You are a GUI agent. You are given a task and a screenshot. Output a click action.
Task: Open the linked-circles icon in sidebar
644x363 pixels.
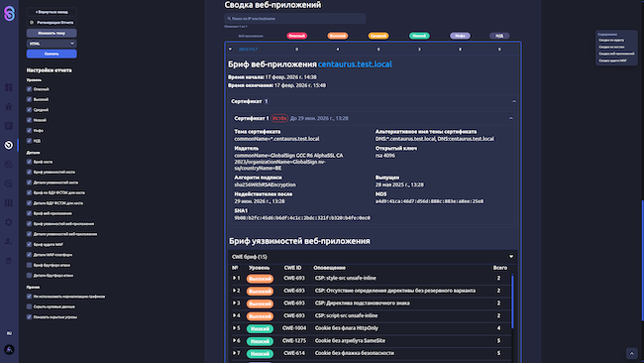coord(9,165)
